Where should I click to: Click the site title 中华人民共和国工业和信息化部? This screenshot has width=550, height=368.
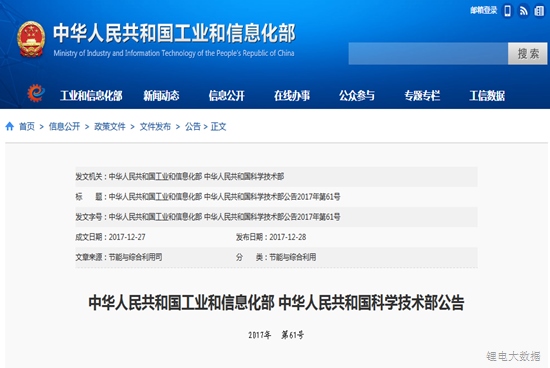pyautogui.click(x=174, y=33)
